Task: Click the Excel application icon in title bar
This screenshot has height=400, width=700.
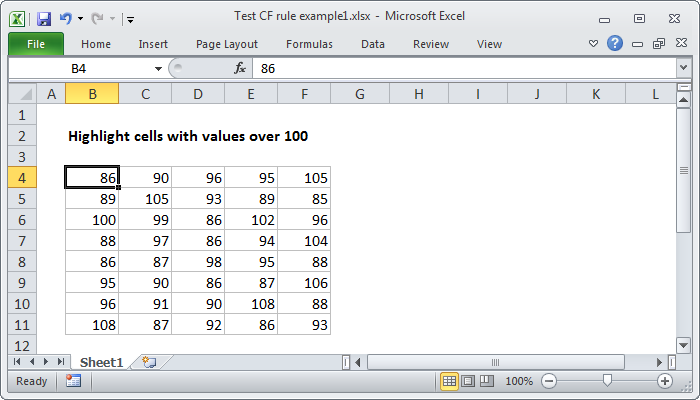Action: click(17, 19)
